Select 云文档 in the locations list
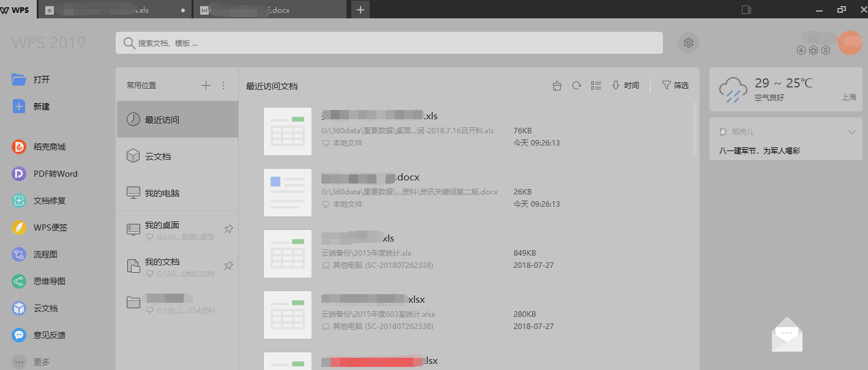The height and width of the screenshot is (370, 868). [x=178, y=156]
